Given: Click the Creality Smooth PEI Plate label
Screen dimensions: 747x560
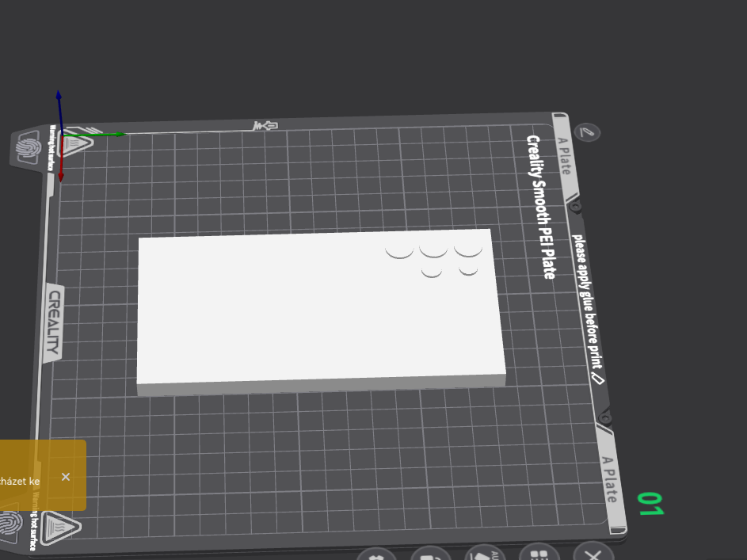Looking at the screenshot, I should [541, 207].
